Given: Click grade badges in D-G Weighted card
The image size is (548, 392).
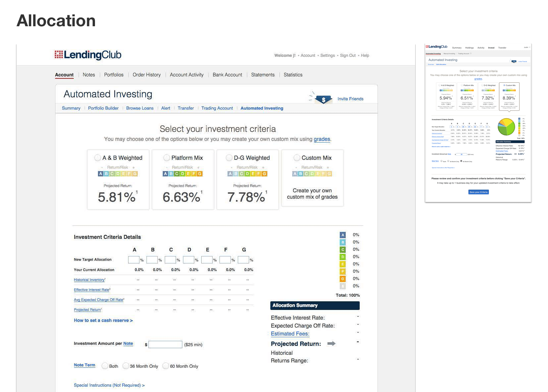Looking at the screenshot, I should pyautogui.click(x=247, y=174).
